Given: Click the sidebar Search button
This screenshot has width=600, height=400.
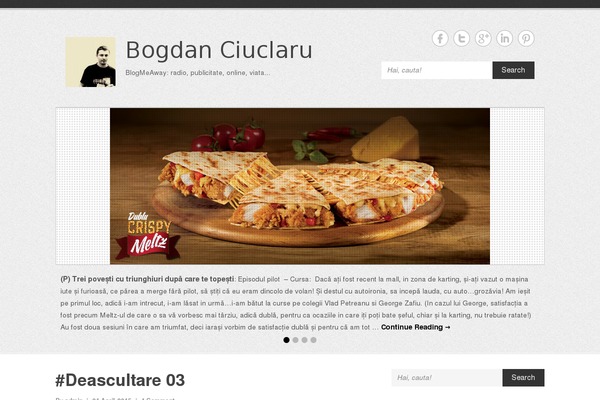Looking at the screenshot, I should point(523,377).
